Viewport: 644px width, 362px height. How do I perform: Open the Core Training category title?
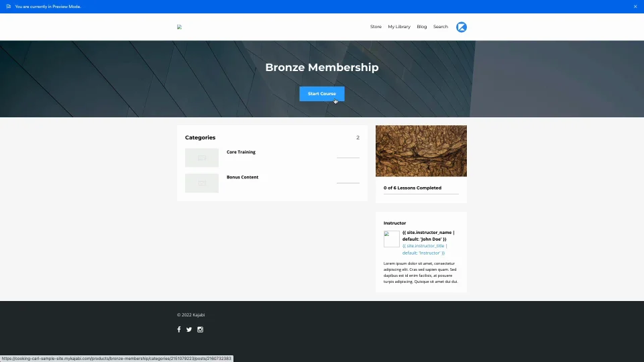click(x=241, y=152)
